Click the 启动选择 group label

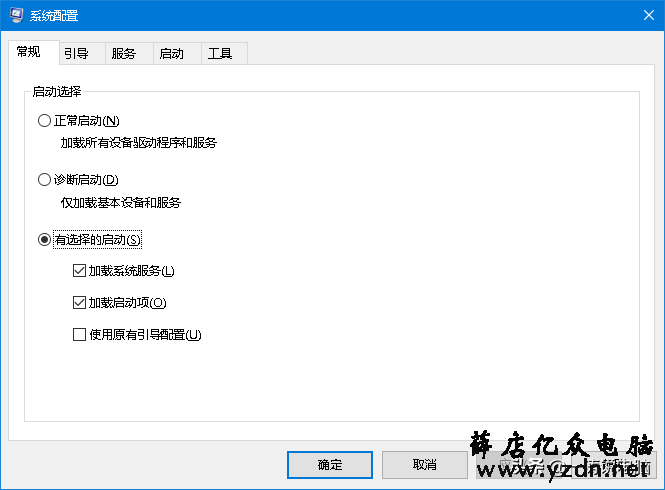coord(57,92)
